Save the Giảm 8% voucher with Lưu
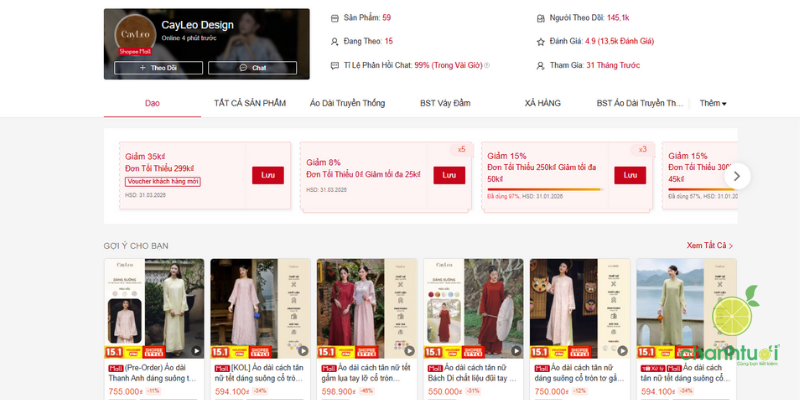Viewport: 800px width, 400px height. (449, 175)
